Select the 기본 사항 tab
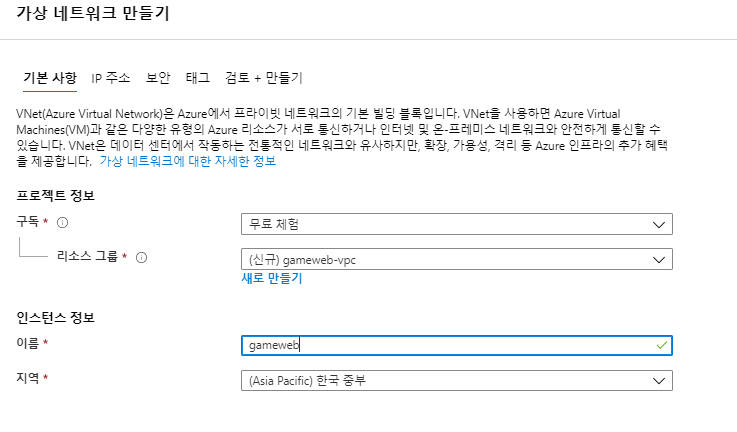Screen dimensions: 737x432 click(x=50, y=78)
